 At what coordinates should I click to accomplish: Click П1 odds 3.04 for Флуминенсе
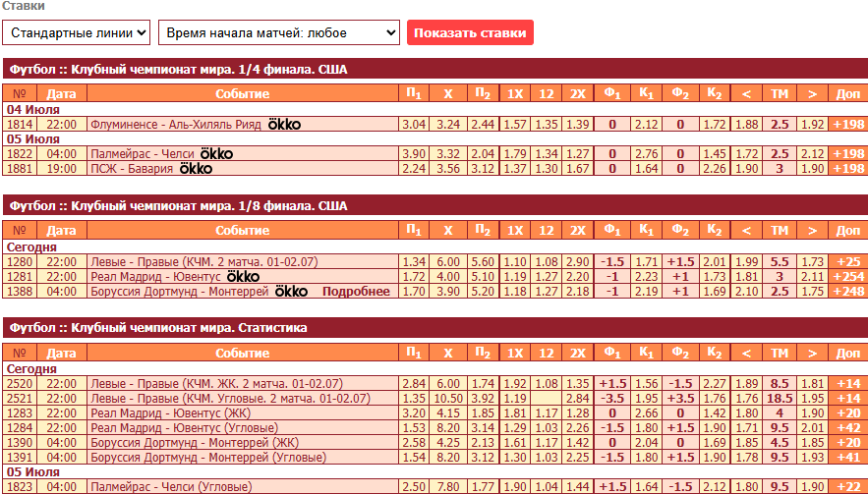(414, 125)
